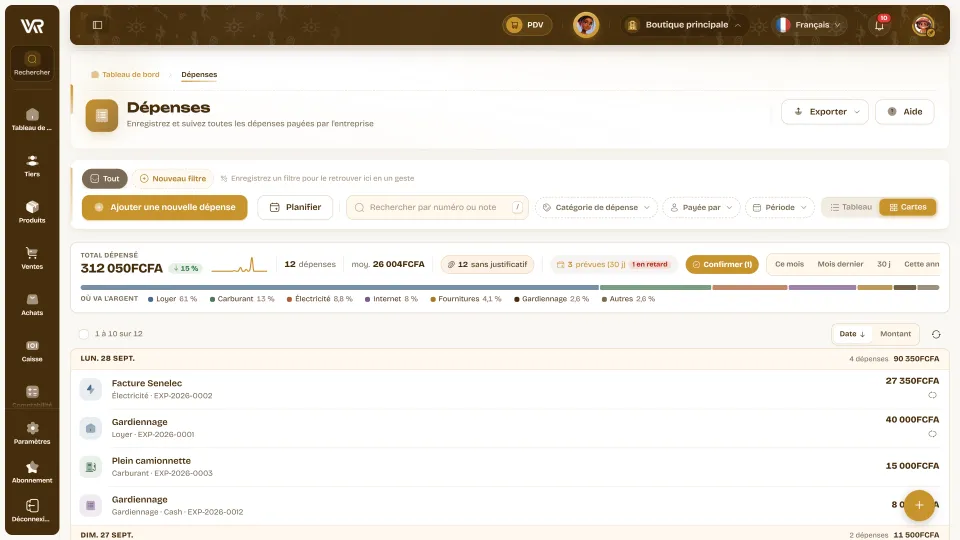Open the Ventes section in sidebar
The width and height of the screenshot is (960, 540).
pos(32,258)
